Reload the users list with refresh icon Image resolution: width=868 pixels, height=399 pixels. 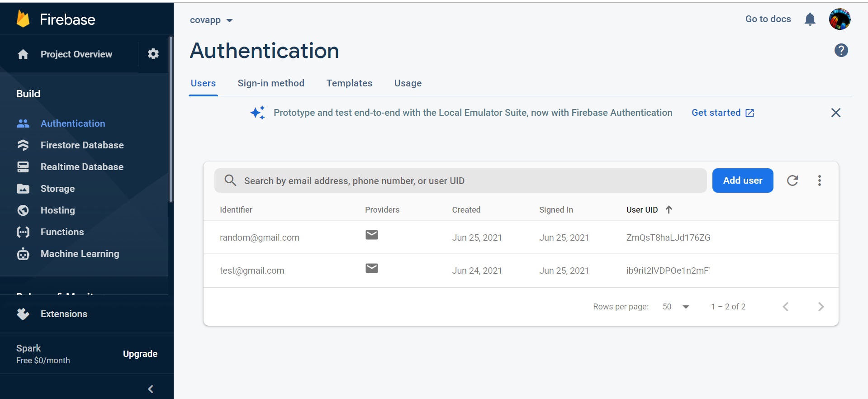[x=792, y=180]
